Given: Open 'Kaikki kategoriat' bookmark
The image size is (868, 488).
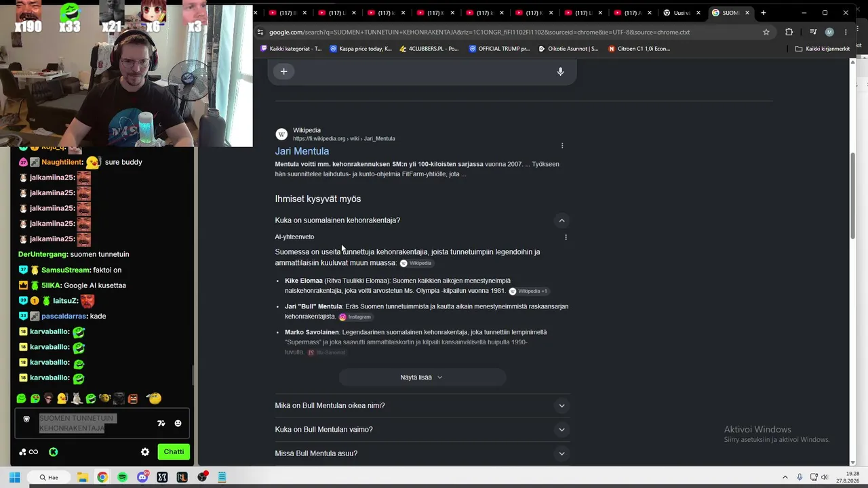Looking at the screenshot, I should [x=291, y=49].
